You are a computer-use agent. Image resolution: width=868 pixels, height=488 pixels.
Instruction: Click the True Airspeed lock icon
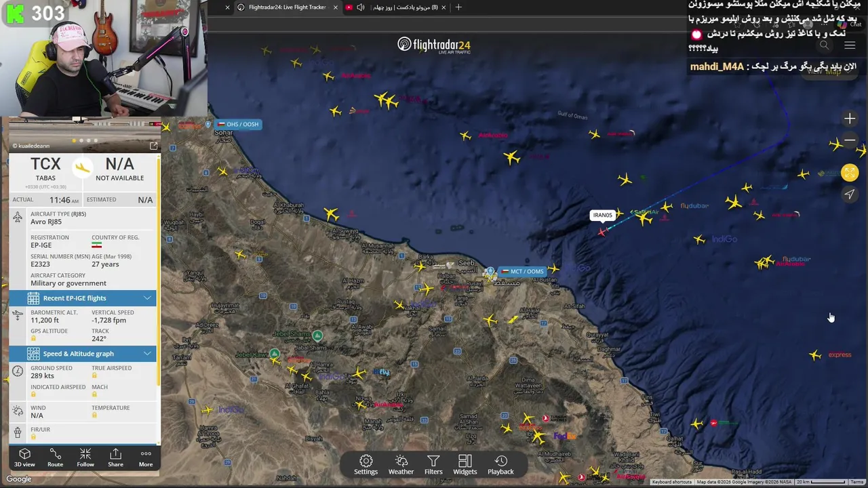point(94,375)
